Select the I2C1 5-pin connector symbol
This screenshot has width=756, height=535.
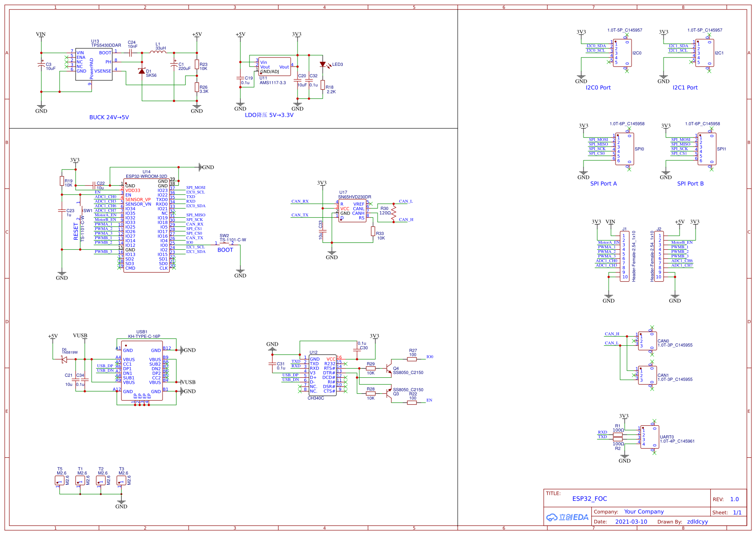(705, 53)
